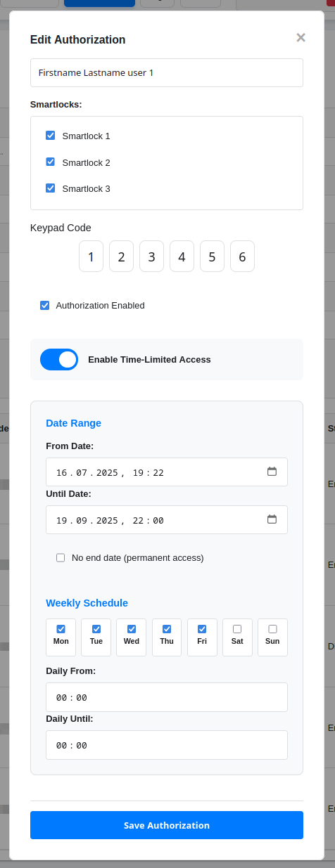Click the Keypad Code label
The image size is (335, 868).
coord(61,228)
